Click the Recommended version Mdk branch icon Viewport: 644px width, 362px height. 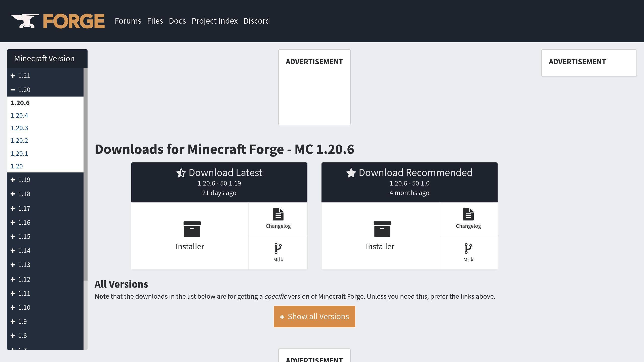point(468,248)
